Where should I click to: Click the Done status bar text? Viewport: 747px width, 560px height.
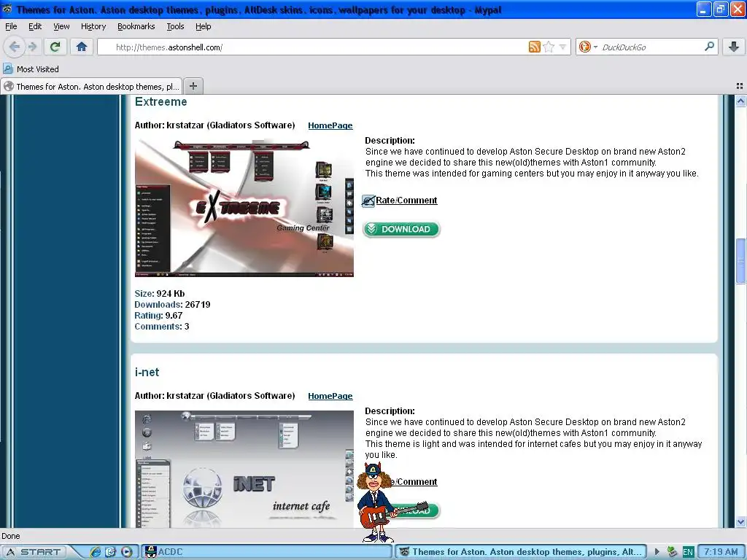click(x=10, y=536)
